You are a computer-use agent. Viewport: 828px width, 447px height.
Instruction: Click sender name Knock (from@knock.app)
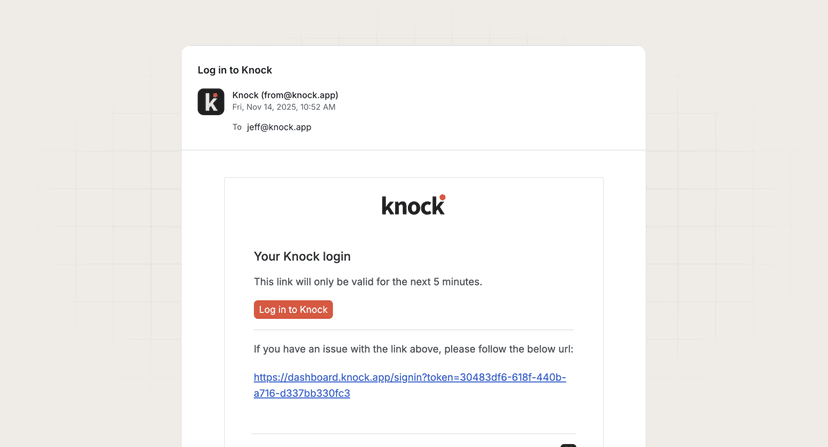(x=285, y=95)
